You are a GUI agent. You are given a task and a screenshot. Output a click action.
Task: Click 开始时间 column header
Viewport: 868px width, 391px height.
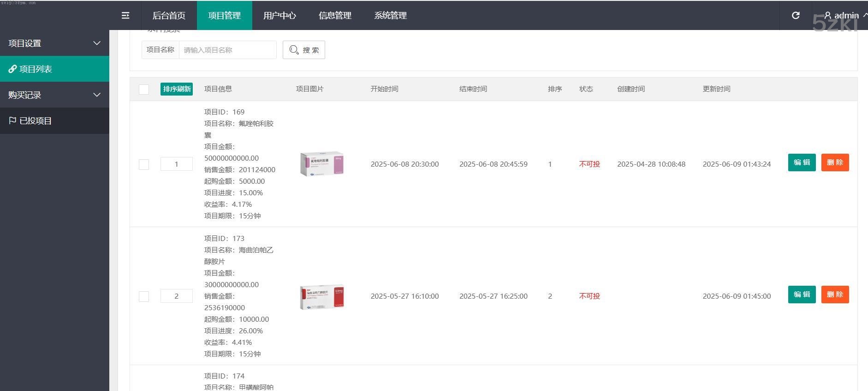pyautogui.click(x=384, y=89)
